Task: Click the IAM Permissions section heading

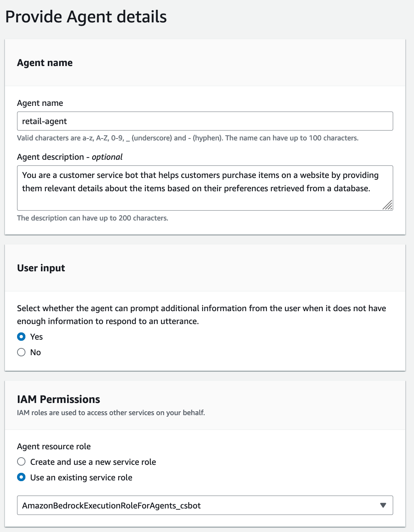Action: [58, 399]
